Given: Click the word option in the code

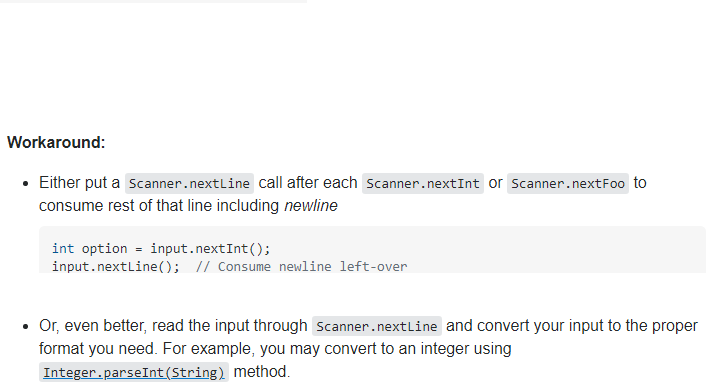Looking at the screenshot, I should (x=104, y=249).
